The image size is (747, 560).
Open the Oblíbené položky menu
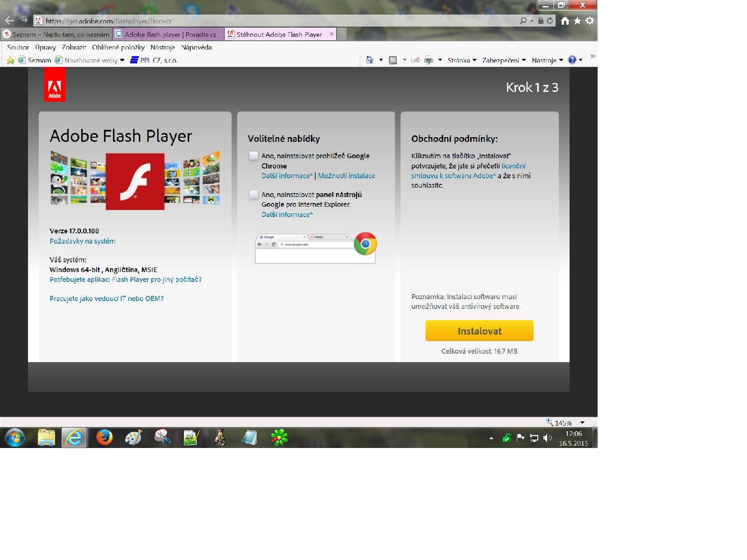click(x=118, y=47)
